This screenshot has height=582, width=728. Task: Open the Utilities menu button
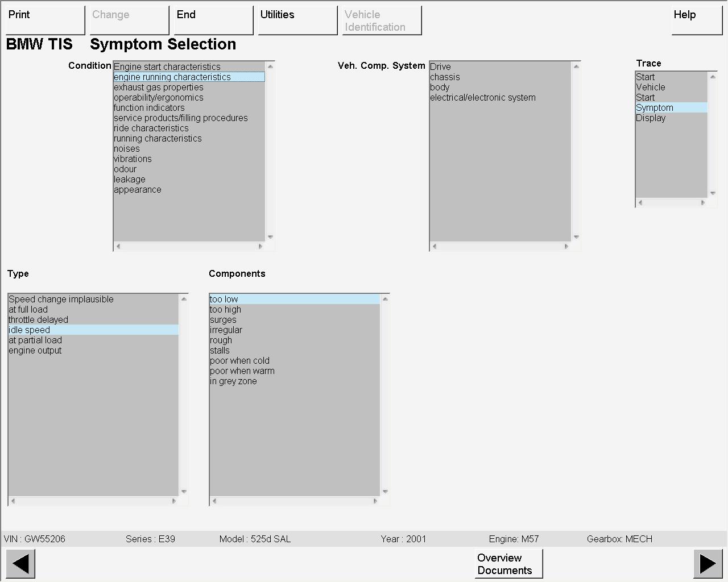coord(298,20)
